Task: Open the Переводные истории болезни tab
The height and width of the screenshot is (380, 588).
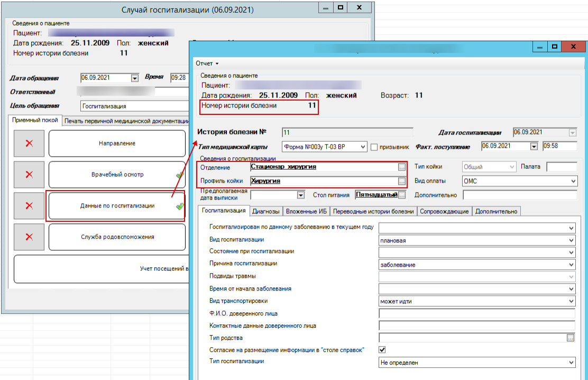Action: [x=373, y=211]
